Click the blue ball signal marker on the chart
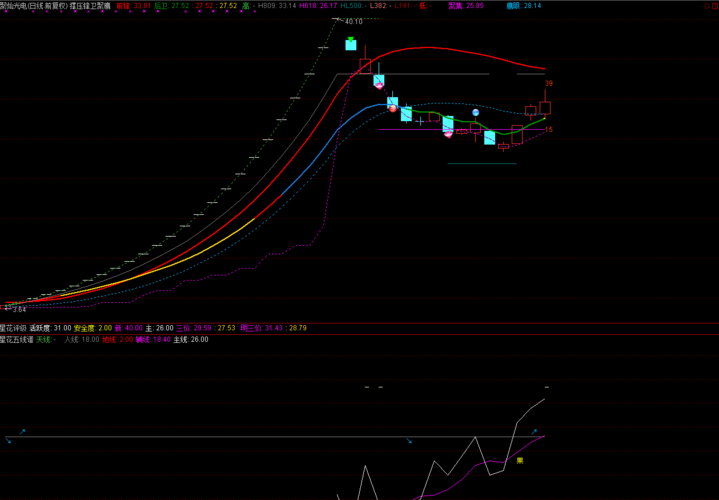Viewport: 719px width, 500px height. click(x=476, y=112)
